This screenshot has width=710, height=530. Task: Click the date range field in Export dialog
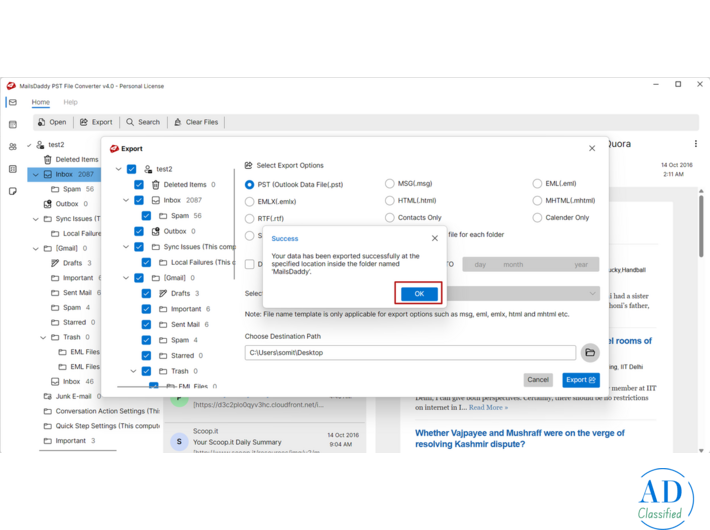click(531, 265)
